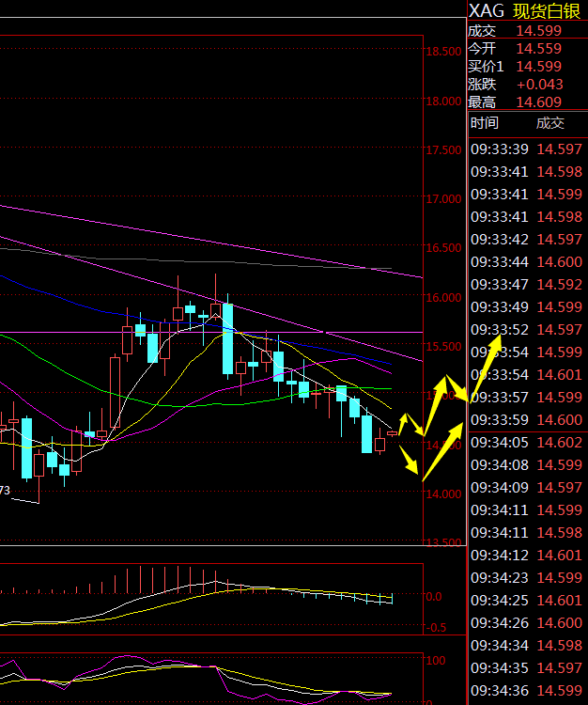
Task: Select the 今开 opening price 14.559
Action: click(x=538, y=49)
